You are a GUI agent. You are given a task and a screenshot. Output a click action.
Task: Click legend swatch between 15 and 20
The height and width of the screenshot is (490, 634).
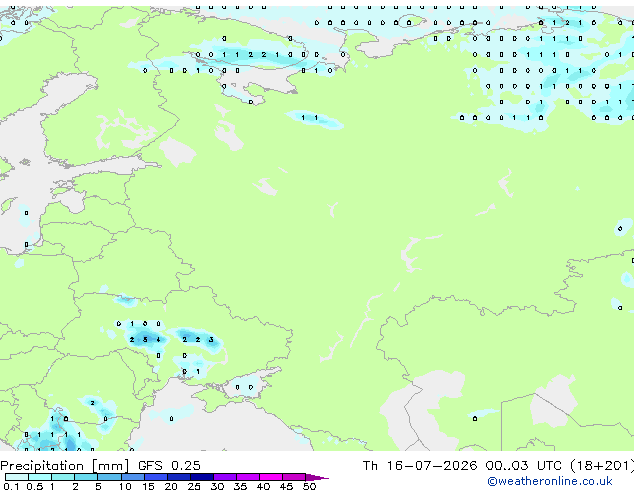point(156,477)
